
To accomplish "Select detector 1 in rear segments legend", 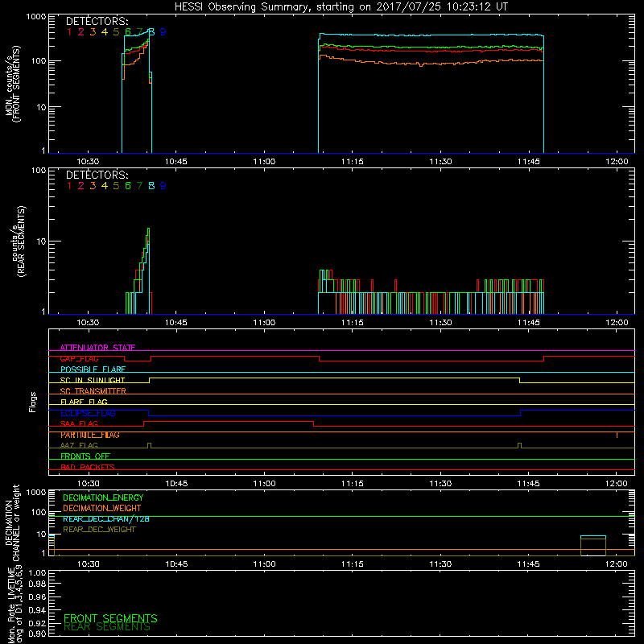I will point(69,186).
